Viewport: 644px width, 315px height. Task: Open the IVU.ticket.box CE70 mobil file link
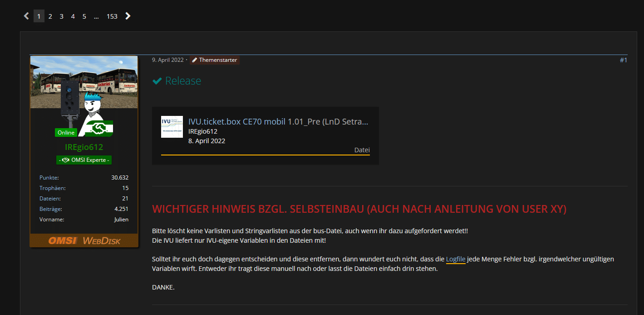pos(278,122)
